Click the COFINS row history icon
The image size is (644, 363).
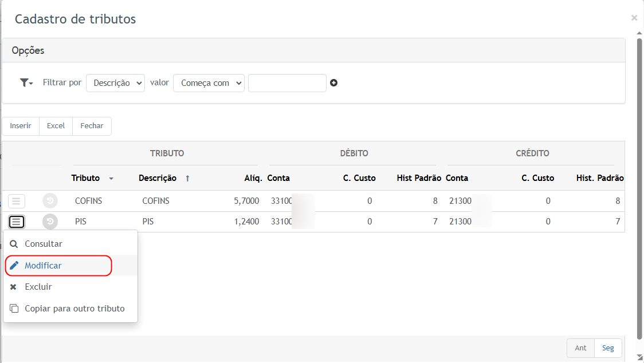(50, 201)
